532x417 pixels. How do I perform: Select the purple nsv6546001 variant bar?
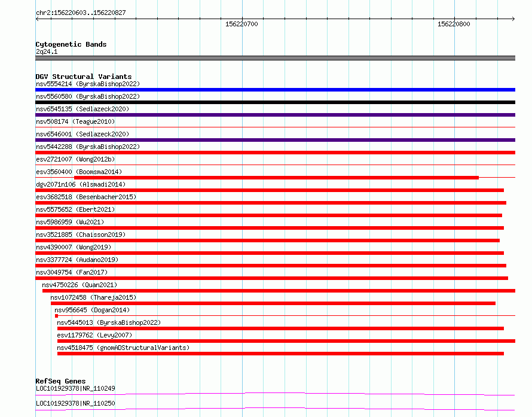pyautogui.click(x=275, y=140)
